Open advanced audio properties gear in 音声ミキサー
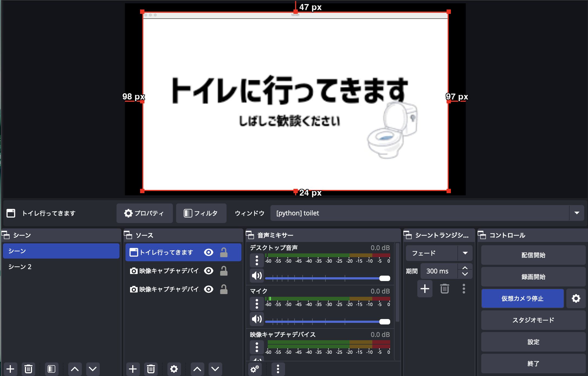588x376 pixels. point(254,369)
